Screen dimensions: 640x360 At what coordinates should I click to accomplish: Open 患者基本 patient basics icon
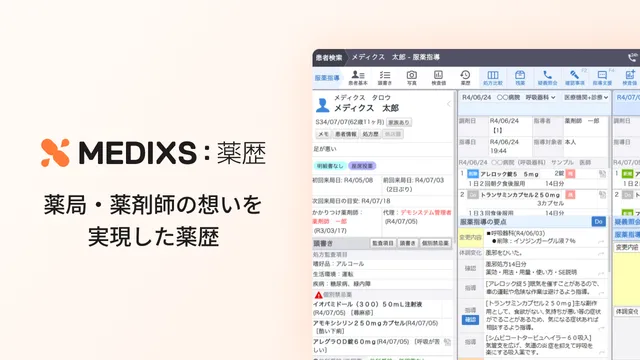click(358, 78)
